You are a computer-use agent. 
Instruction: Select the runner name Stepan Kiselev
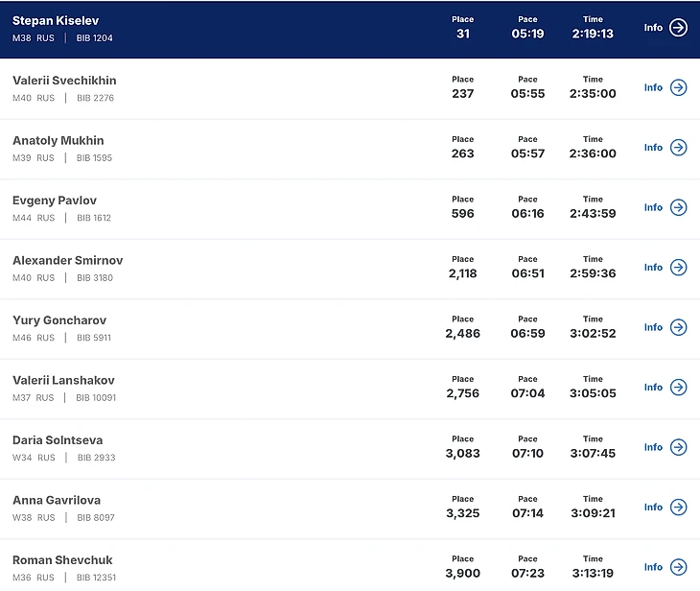coord(56,21)
